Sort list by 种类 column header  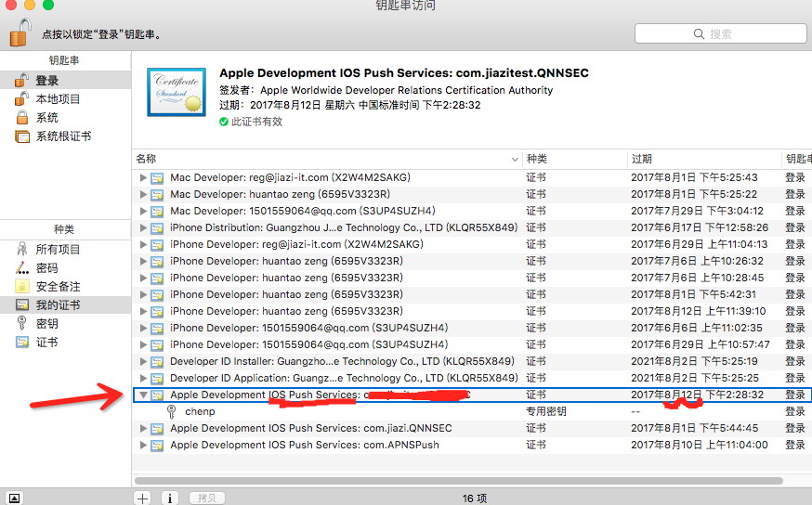[574, 159]
